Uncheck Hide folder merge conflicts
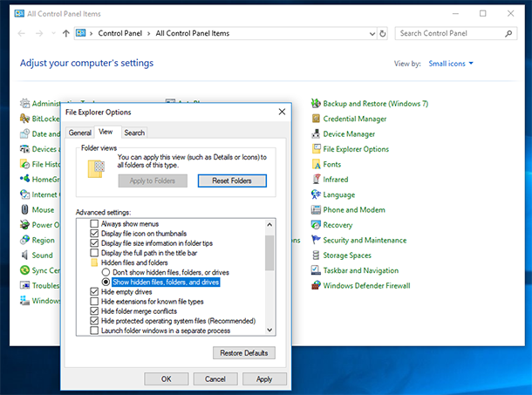The width and height of the screenshot is (532, 395). 94,310
